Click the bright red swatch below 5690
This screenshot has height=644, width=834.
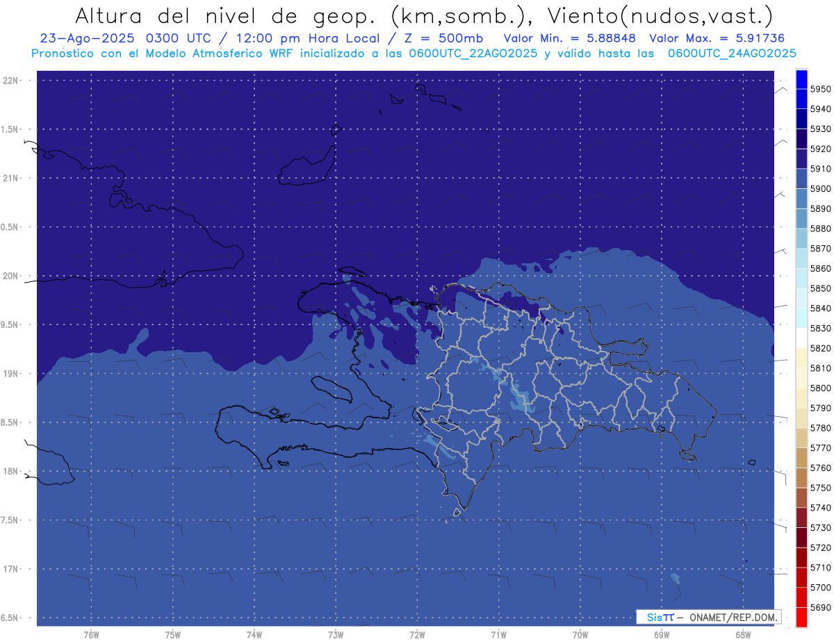[801, 617]
